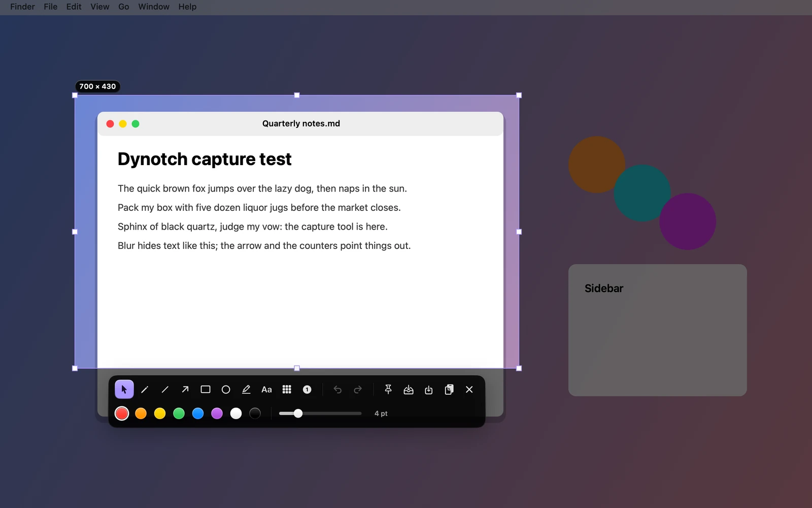Choose the ellipse shape tool
The height and width of the screenshot is (508, 812).
click(226, 390)
